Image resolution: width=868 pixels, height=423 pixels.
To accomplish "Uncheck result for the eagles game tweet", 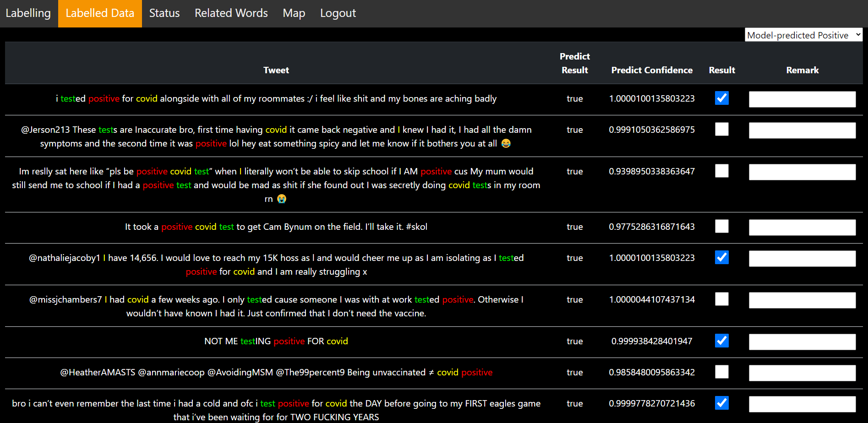I will click(x=721, y=403).
